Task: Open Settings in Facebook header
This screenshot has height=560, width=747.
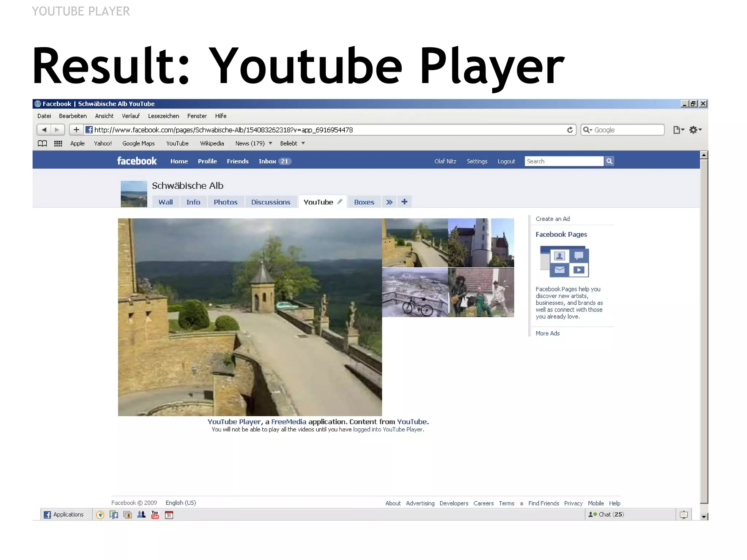Action: 477,161
